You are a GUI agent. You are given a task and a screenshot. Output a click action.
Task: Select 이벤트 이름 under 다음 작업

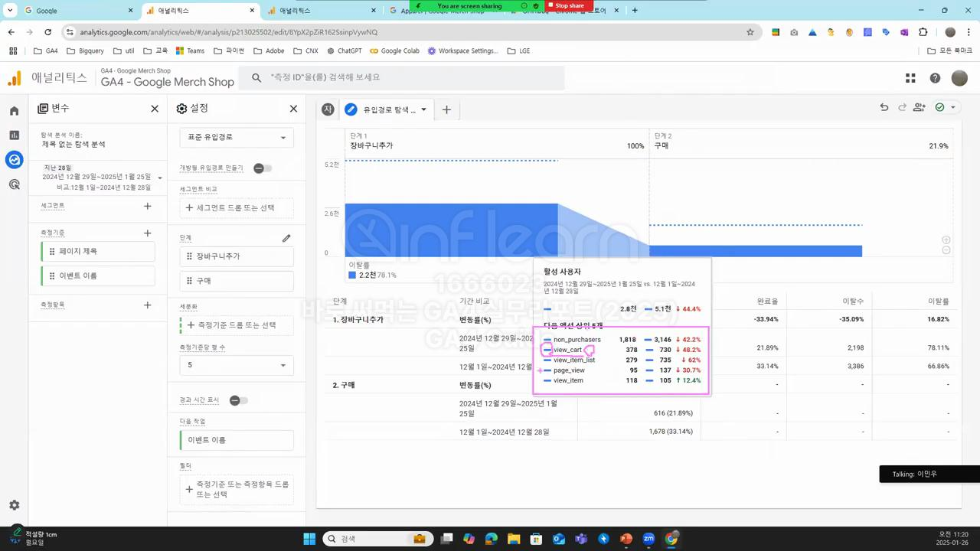[237, 440]
